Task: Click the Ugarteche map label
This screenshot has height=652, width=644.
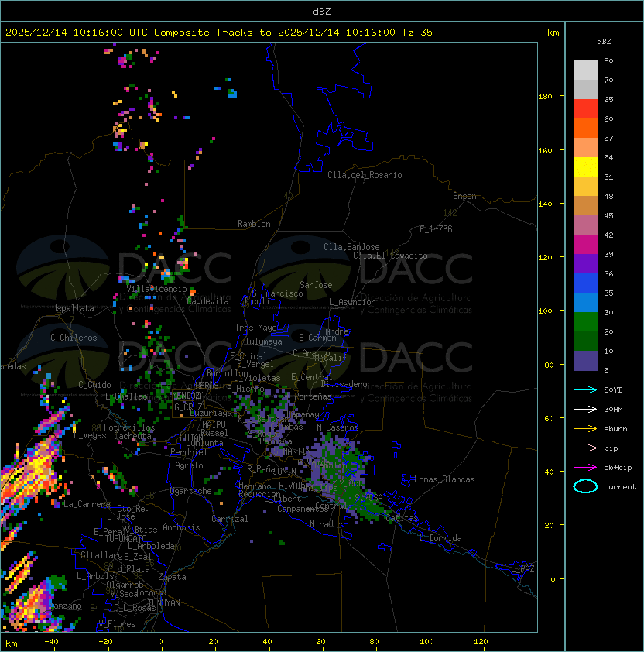Action: point(191,491)
